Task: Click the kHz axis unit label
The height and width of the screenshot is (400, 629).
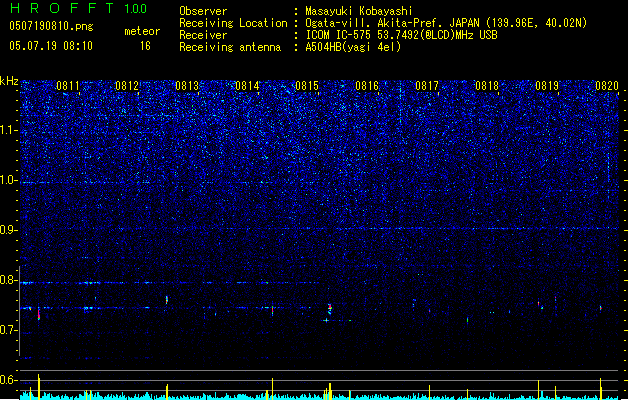Action: [9, 81]
